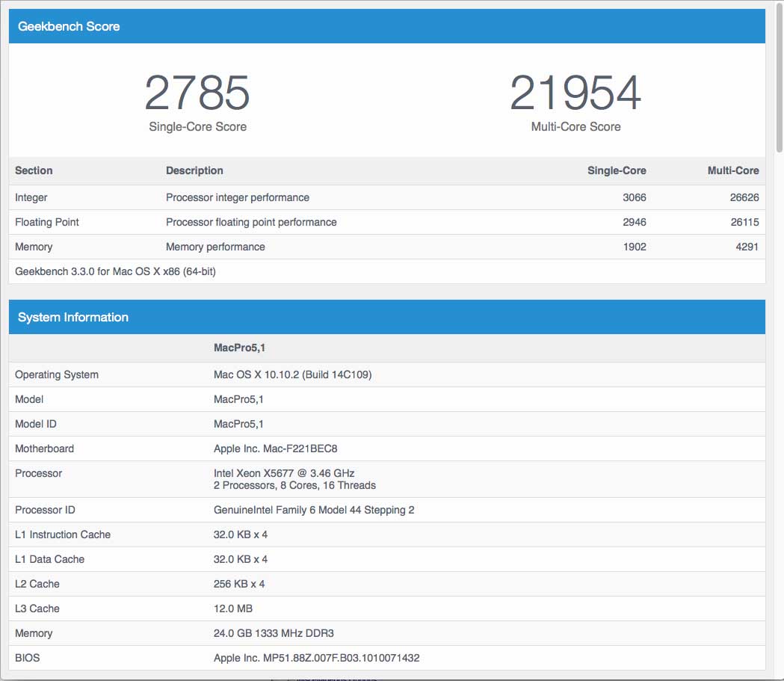Click the Section column header
Screen dimensions: 784x681
point(34,170)
